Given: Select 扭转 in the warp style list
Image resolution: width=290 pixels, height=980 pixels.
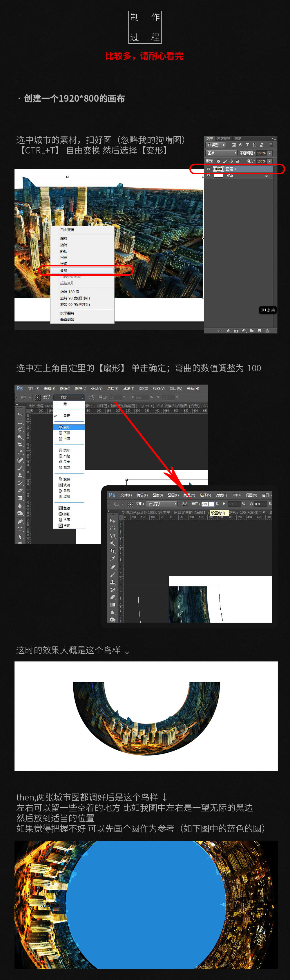Looking at the screenshot, I should pyautogui.click(x=69, y=525).
